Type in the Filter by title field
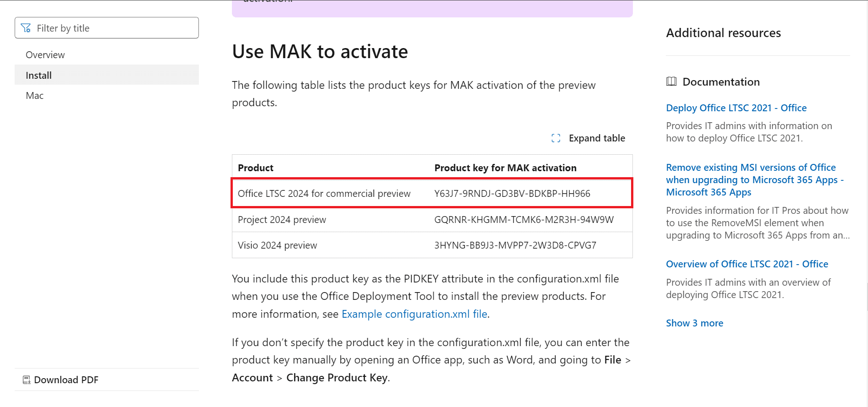The image size is (868, 407). 115,28
